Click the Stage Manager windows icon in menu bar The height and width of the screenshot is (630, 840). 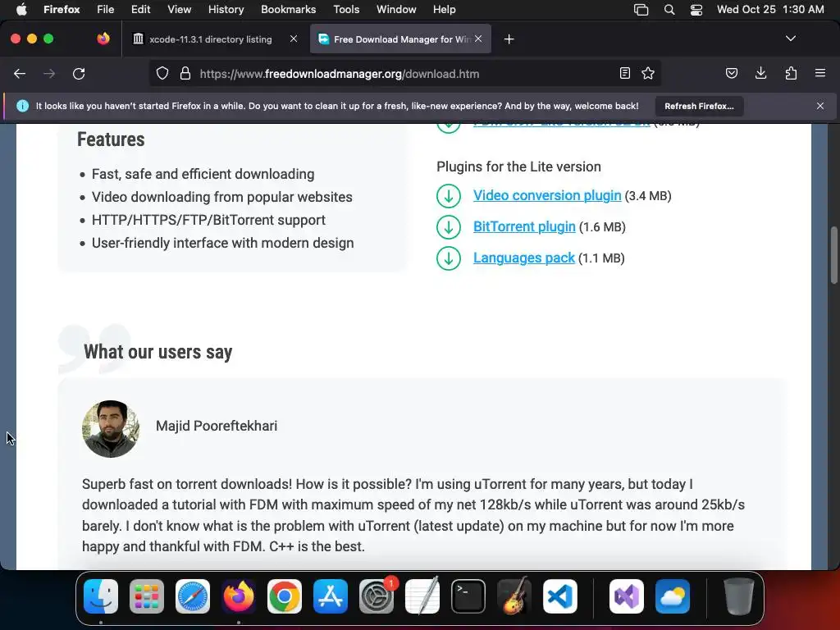point(641,10)
